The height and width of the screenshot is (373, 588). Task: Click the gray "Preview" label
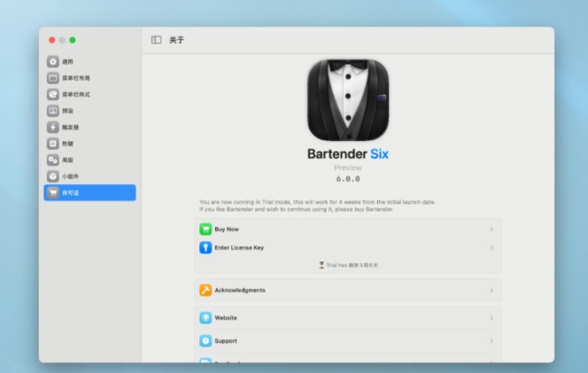(x=348, y=167)
